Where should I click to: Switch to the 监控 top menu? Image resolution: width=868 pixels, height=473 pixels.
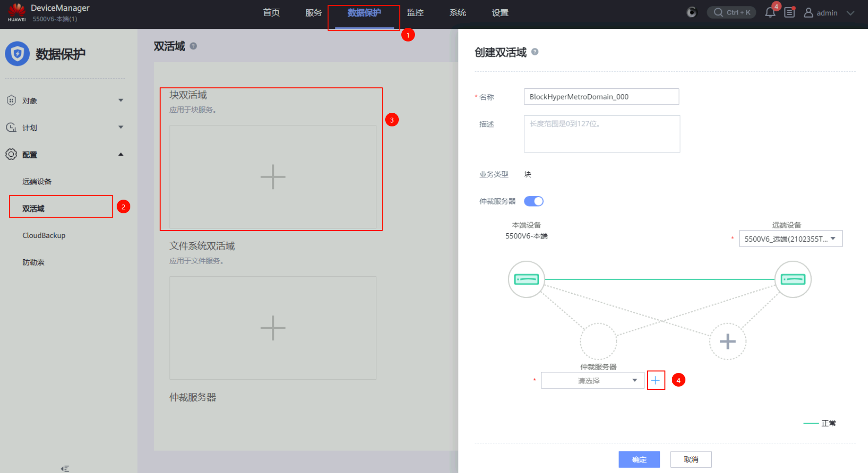click(x=415, y=13)
